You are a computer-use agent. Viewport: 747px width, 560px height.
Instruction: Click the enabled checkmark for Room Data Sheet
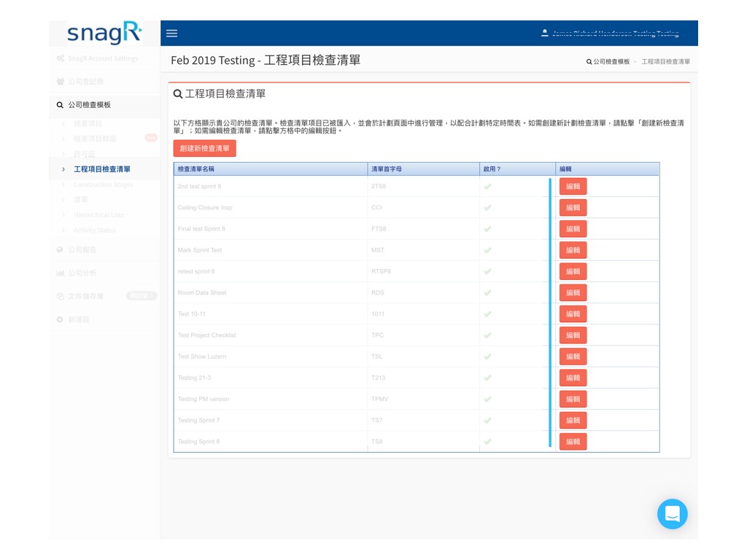click(487, 293)
